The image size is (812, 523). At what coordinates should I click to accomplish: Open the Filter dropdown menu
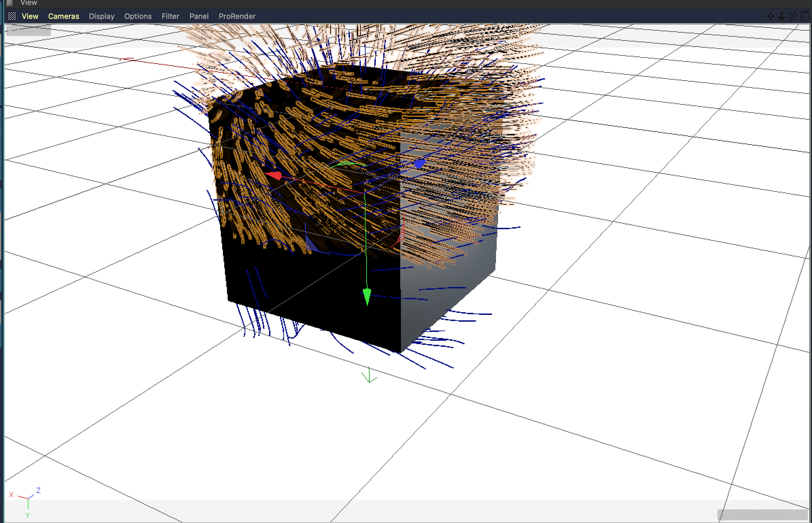pos(170,16)
